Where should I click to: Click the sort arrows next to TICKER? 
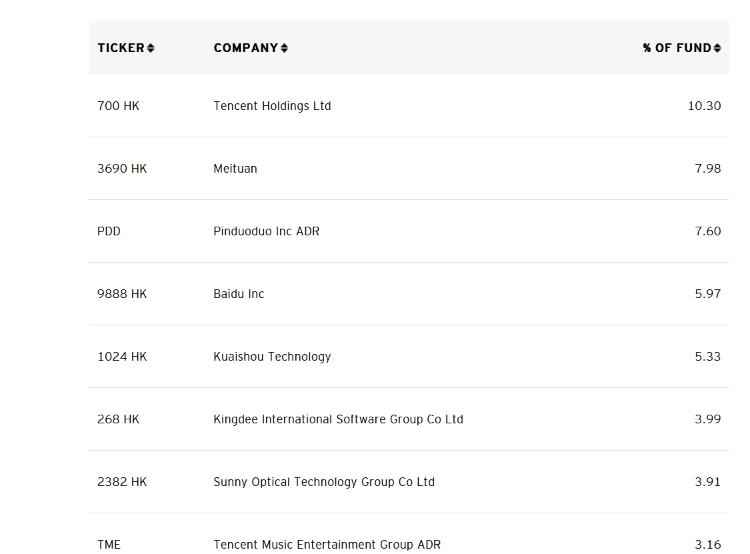[151, 48]
